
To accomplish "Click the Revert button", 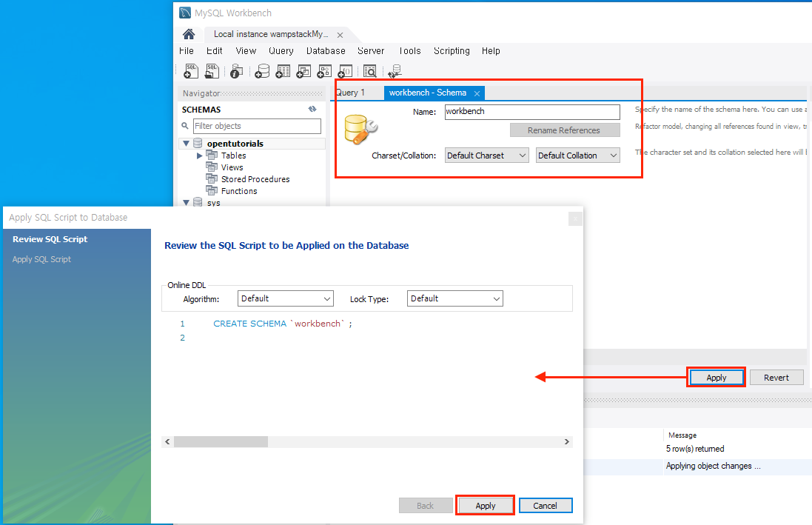I will (x=776, y=378).
